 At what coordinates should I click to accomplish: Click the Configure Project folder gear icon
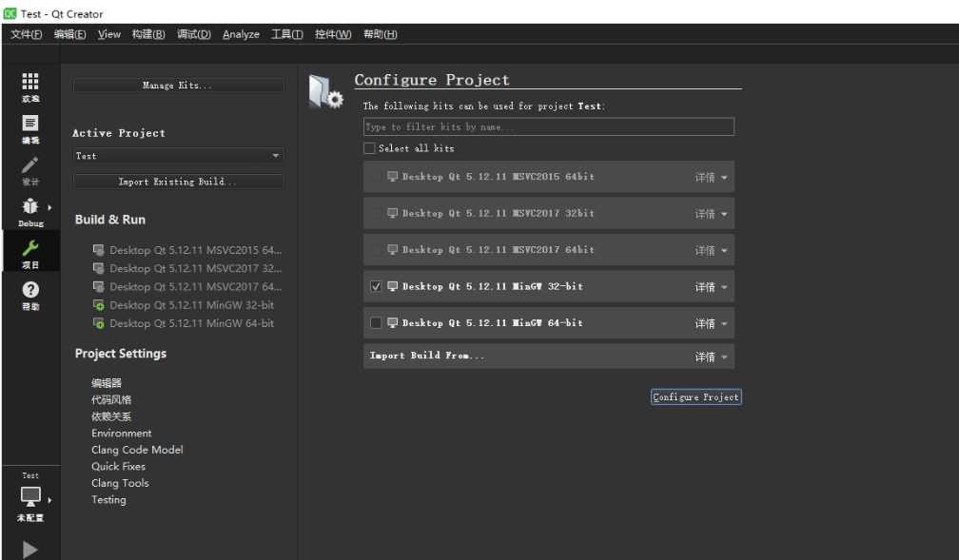pos(326,91)
